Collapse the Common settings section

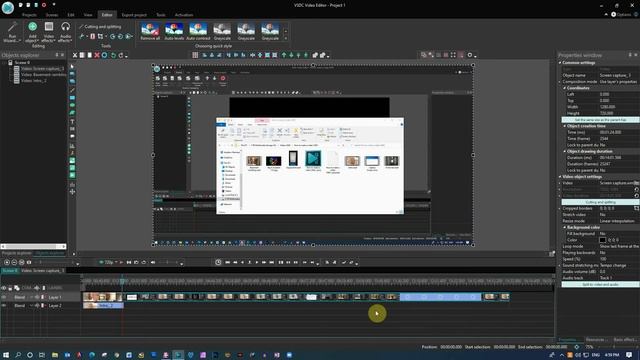pyautogui.click(x=560, y=63)
